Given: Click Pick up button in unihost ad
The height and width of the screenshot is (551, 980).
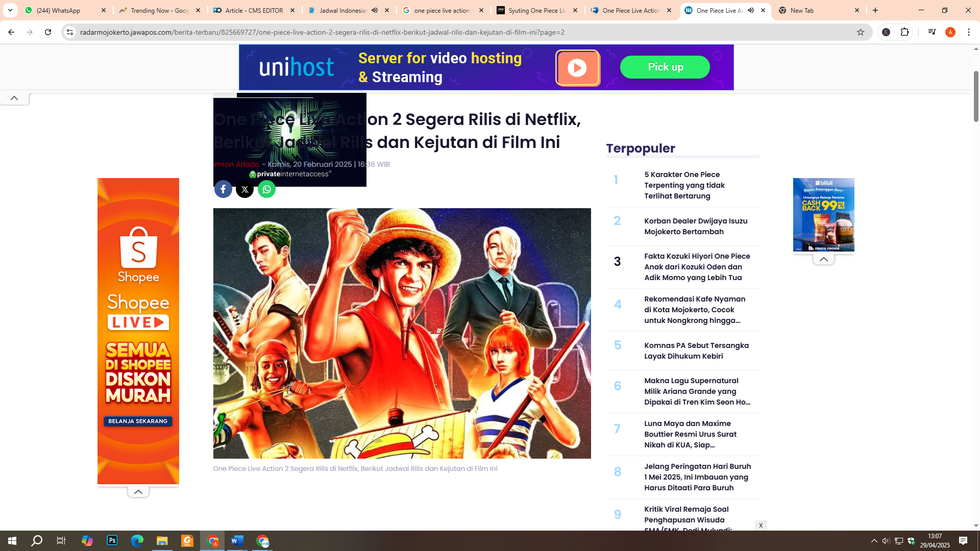Looking at the screenshot, I should pos(665,67).
